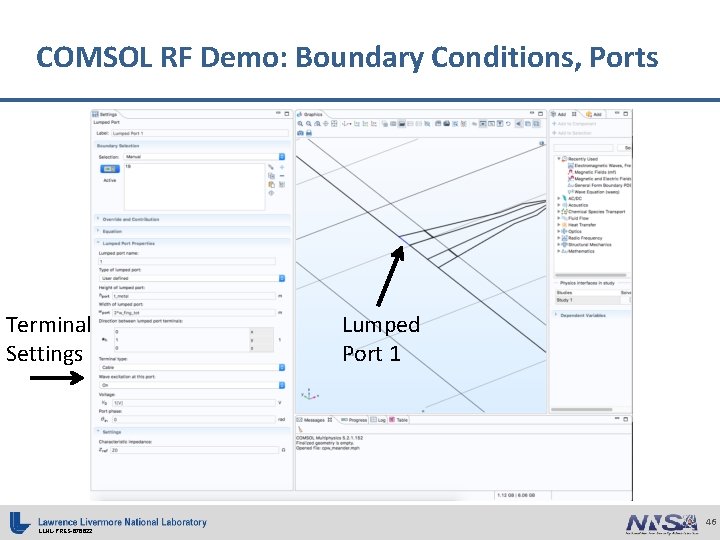Collapse the Recently Used tree node
720x540 pixels.
point(559,159)
